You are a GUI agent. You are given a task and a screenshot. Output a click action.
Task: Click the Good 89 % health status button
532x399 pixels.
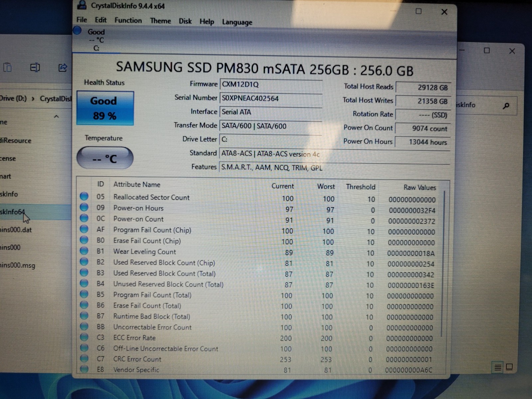click(105, 108)
